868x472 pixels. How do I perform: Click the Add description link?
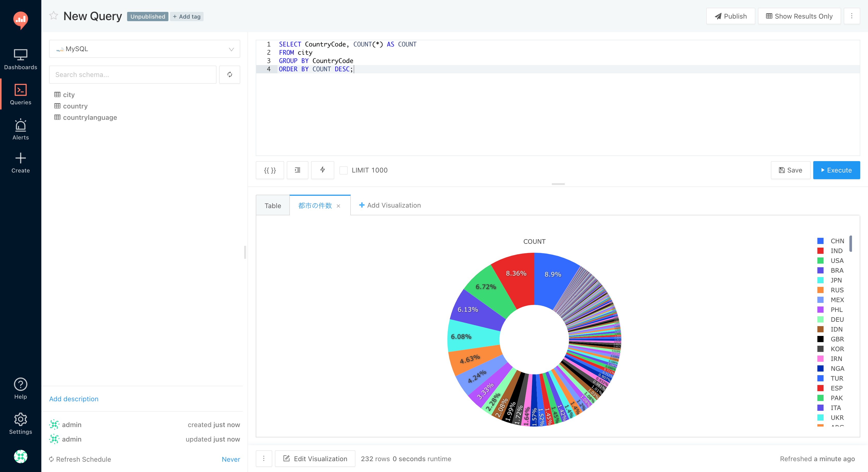pos(74,399)
